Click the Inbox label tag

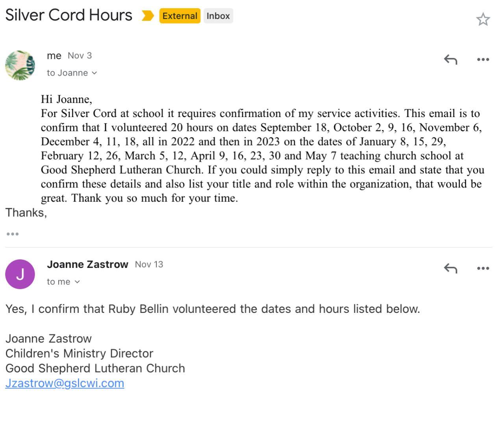point(218,16)
